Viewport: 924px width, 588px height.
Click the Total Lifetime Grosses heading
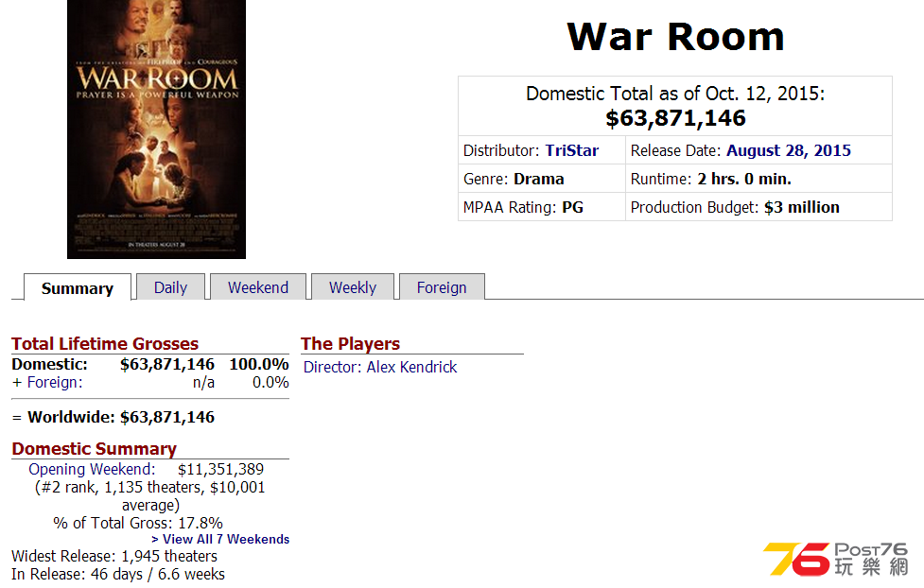click(x=105, y=343)
